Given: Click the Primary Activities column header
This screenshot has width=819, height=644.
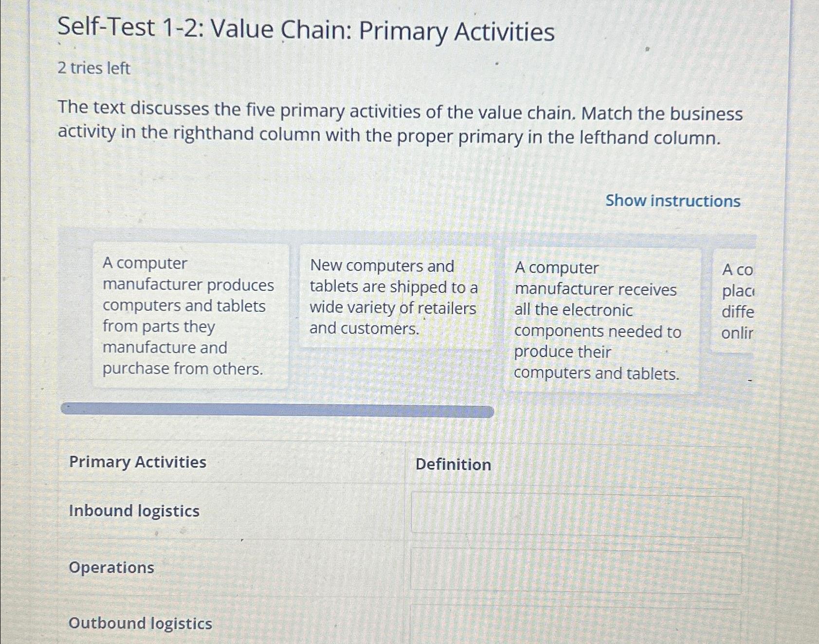Looking at the screenshot, I should (x=138, y=462).
